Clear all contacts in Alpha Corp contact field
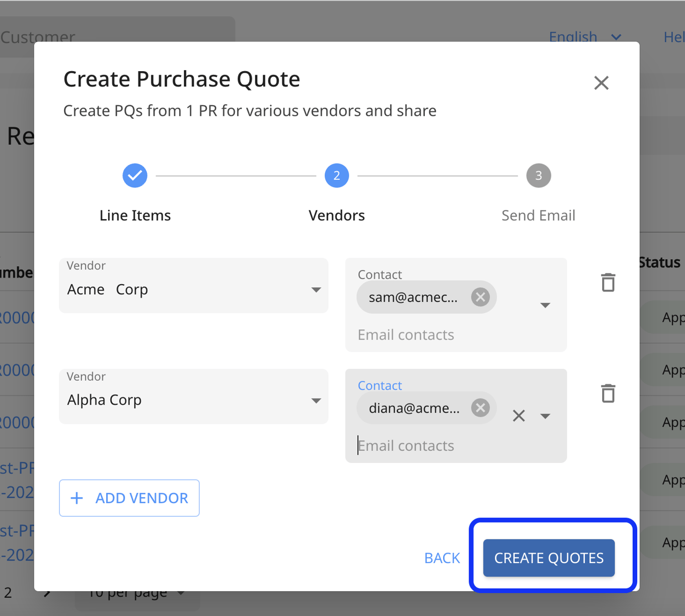 (518, 416)
